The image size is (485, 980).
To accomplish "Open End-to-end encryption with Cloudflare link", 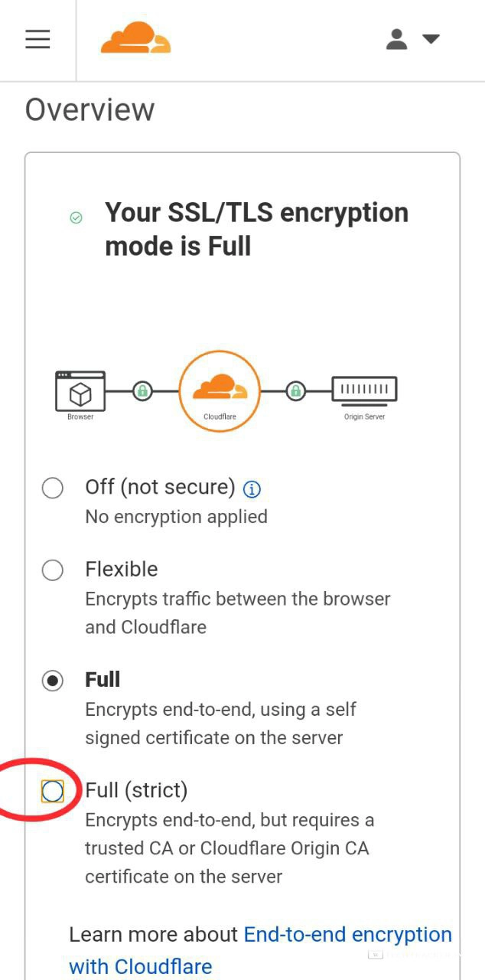I will [x=260, y=950].
